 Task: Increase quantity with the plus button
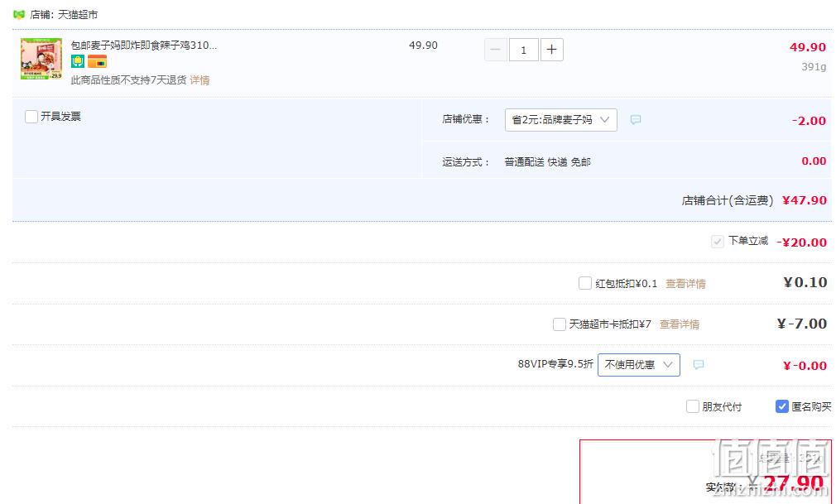tap(552, 50)
